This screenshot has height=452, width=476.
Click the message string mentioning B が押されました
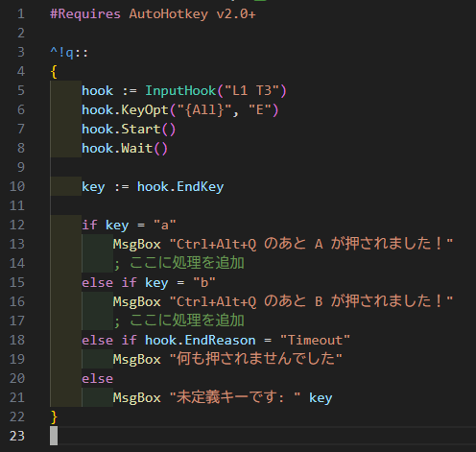(311, 301)
